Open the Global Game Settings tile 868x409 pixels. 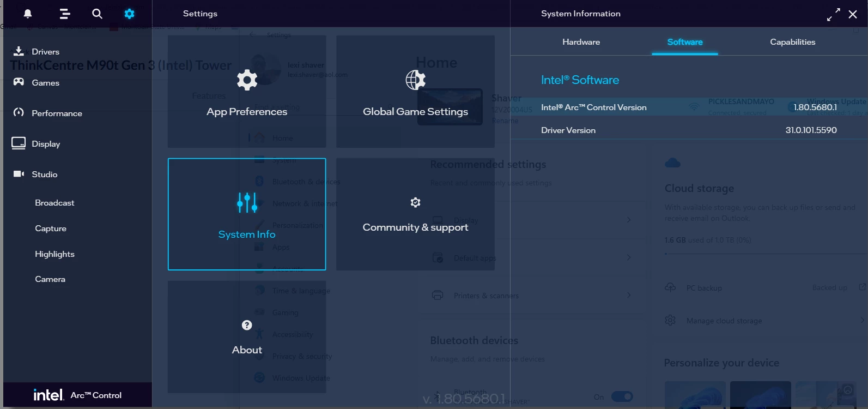(415, 92)
